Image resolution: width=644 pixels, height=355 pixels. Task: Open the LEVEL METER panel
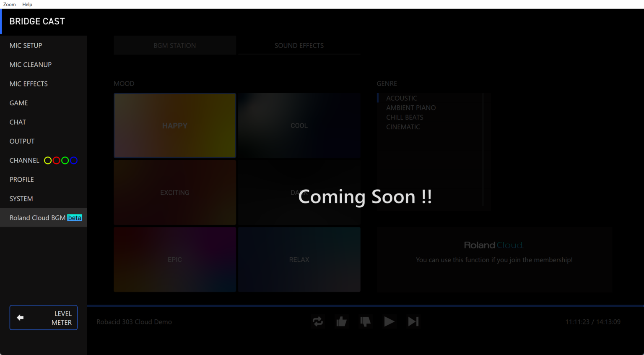coord(44,318)
